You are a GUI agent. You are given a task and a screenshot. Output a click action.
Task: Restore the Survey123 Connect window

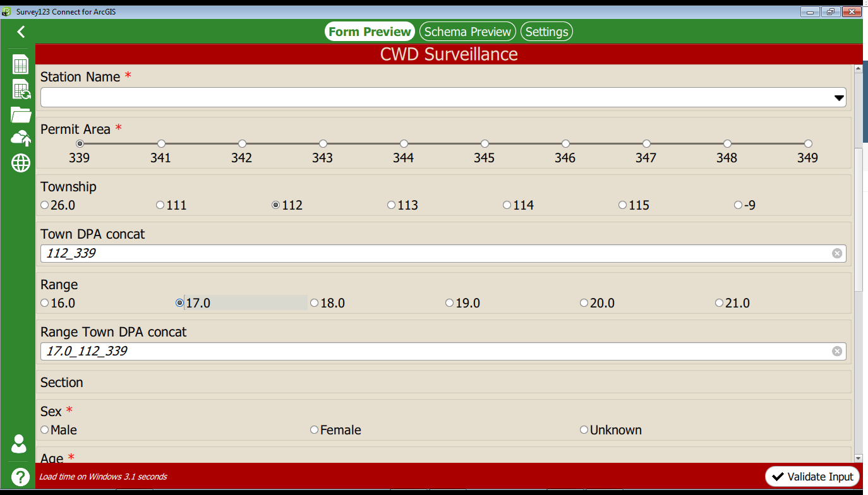coord(830,11)
